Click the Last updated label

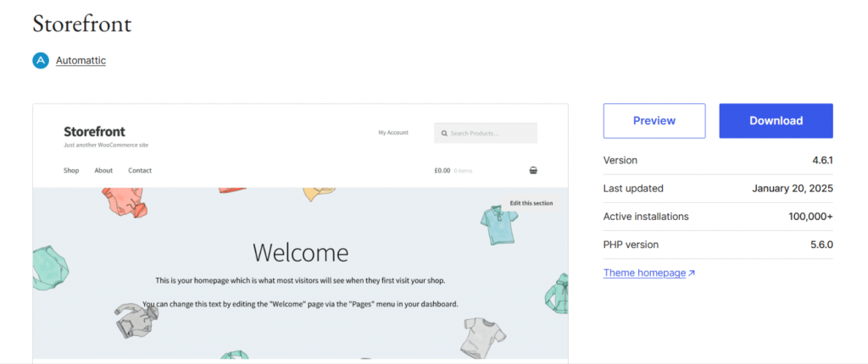point(633,189)
